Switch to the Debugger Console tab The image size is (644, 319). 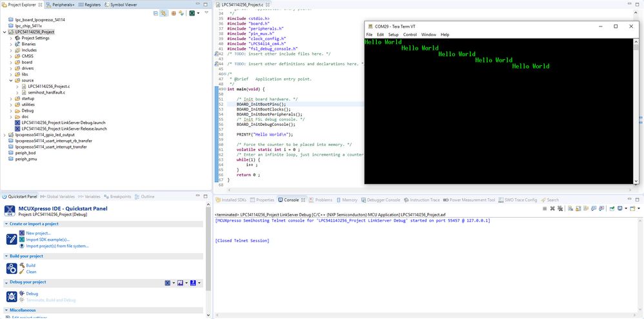(x=383, y=200)
